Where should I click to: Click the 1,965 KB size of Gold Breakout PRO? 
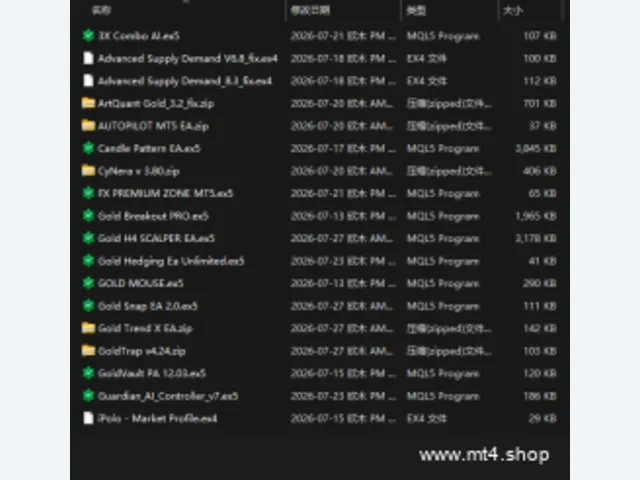pos(536,216)
